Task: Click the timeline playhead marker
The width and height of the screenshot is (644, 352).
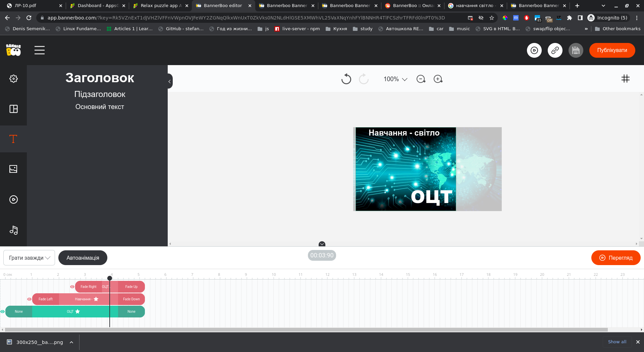Action: 110,278
